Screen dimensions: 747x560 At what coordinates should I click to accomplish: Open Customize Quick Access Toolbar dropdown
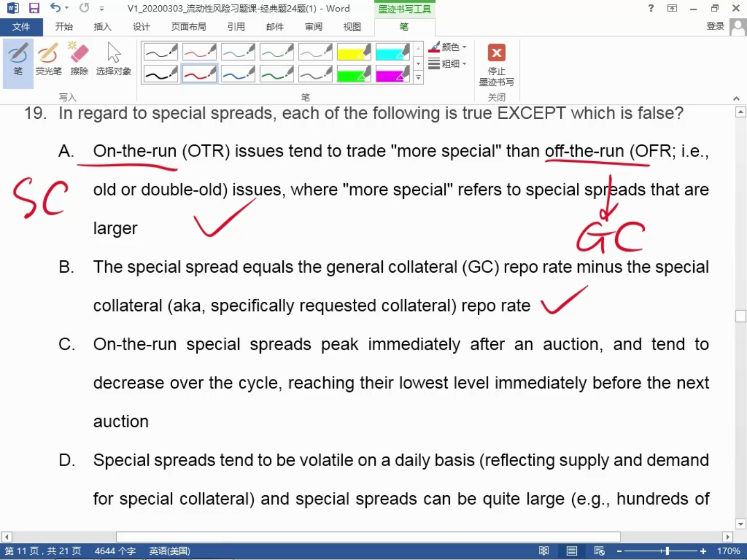click(102, 9)
